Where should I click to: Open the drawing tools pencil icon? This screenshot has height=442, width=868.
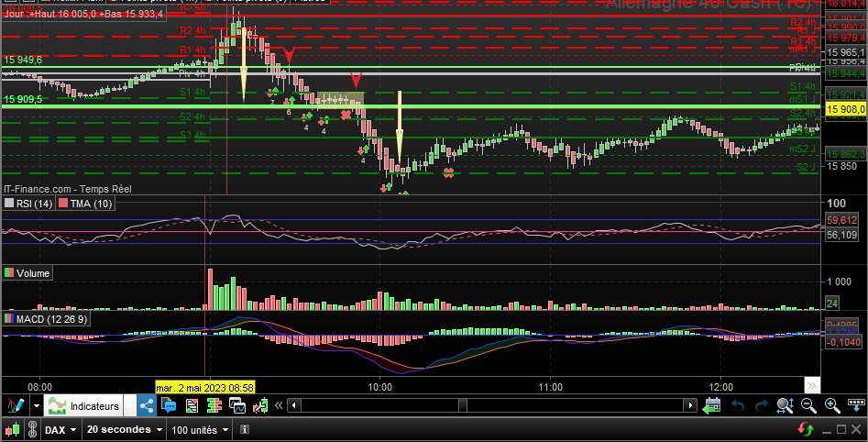[x=15, y=406]
